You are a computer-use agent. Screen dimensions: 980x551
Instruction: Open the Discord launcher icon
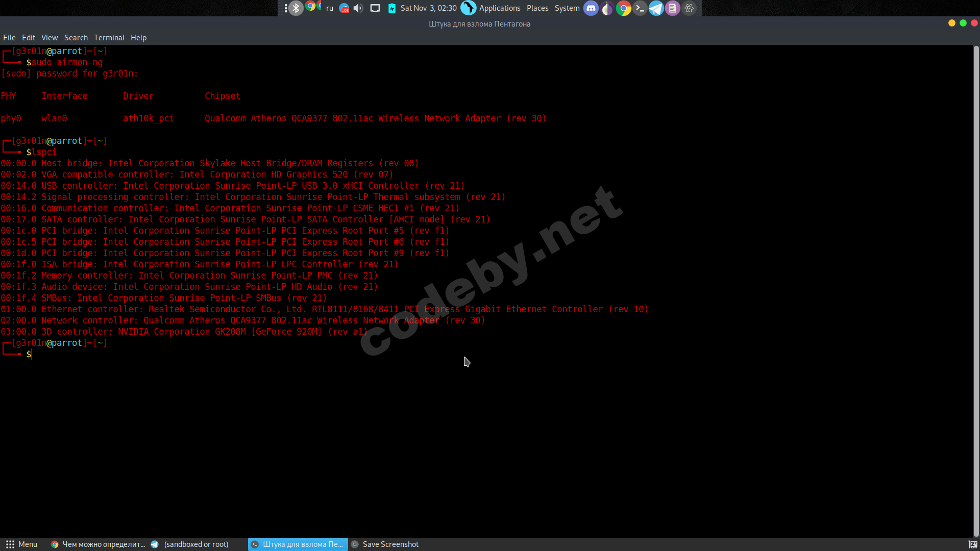591,8
